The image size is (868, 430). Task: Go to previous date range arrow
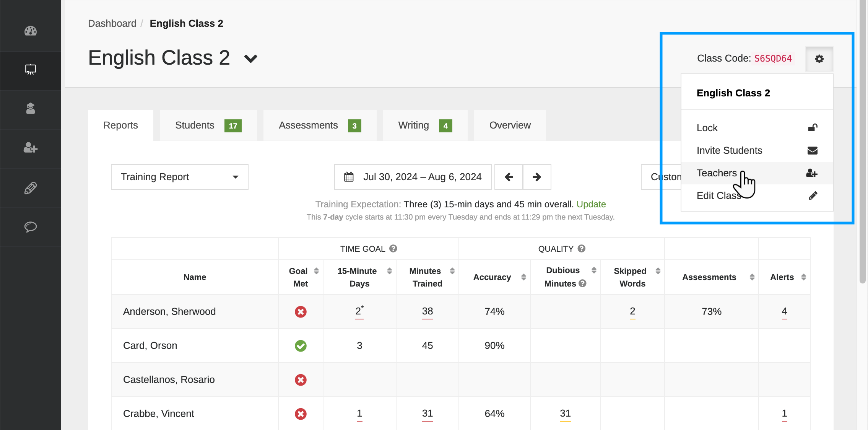[509, 177]
